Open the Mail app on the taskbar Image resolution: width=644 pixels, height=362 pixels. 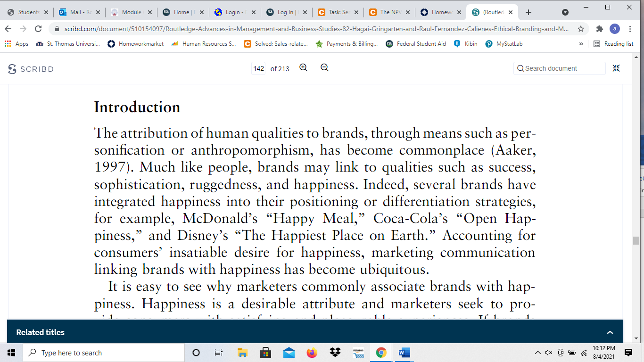(289, 353)
